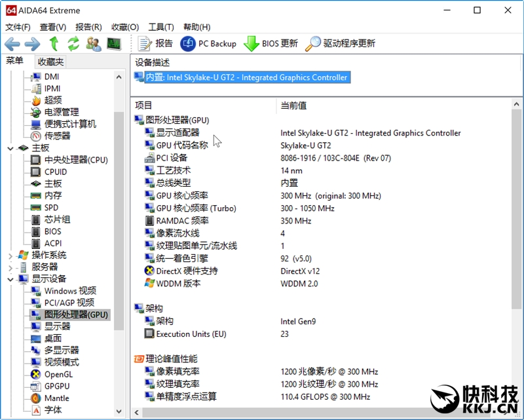The width and height of the screenshot is (524, 420).
Task: Click the back navigation arrow
Action: pyautogui.click(x=10, y=43)
